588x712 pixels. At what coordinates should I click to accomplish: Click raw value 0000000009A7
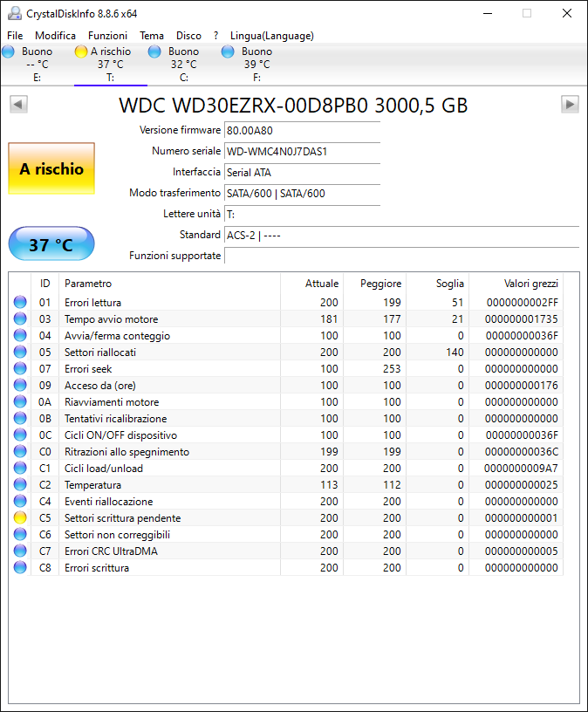click(521, 469)
